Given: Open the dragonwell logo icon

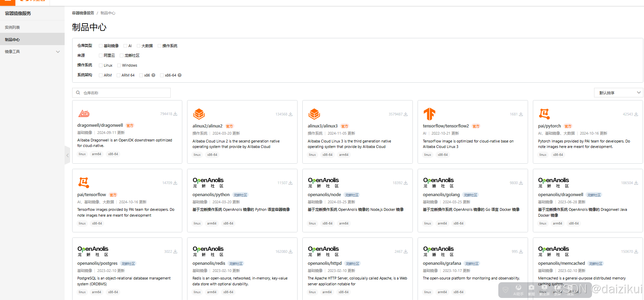Looking at the screenshot, I should (x=84, y=113).
